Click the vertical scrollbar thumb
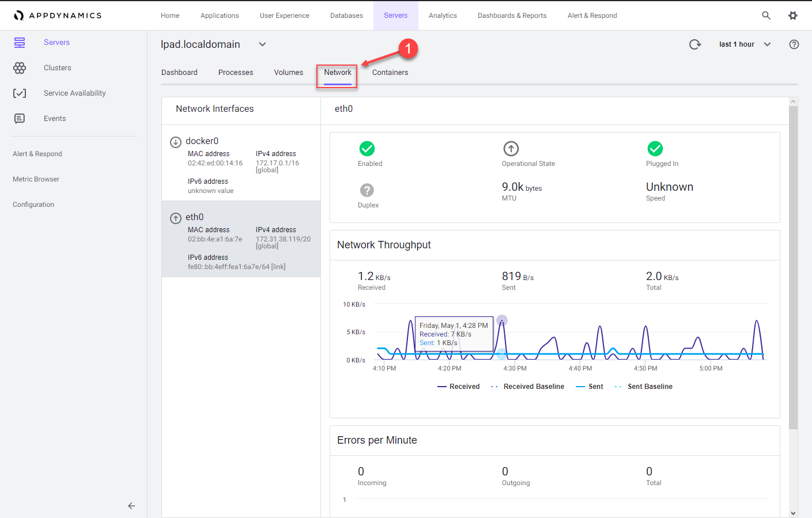812x518 pixels. pos(794,268)
